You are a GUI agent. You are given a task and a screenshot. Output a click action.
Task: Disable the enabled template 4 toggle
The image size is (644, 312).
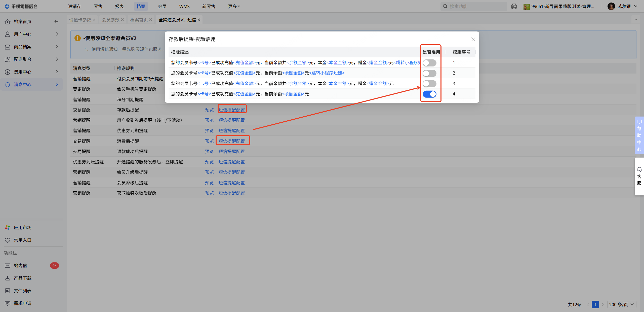point(429,94)
